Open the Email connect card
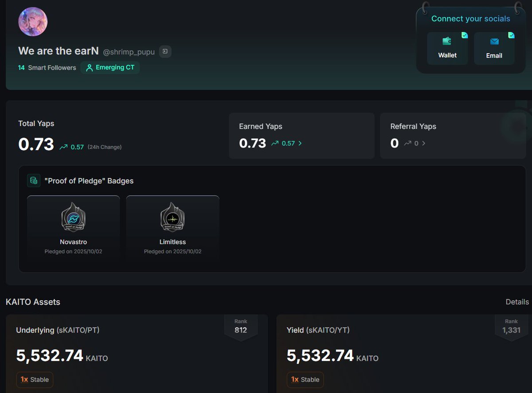The image size is (532, 393). coord(494,48)
